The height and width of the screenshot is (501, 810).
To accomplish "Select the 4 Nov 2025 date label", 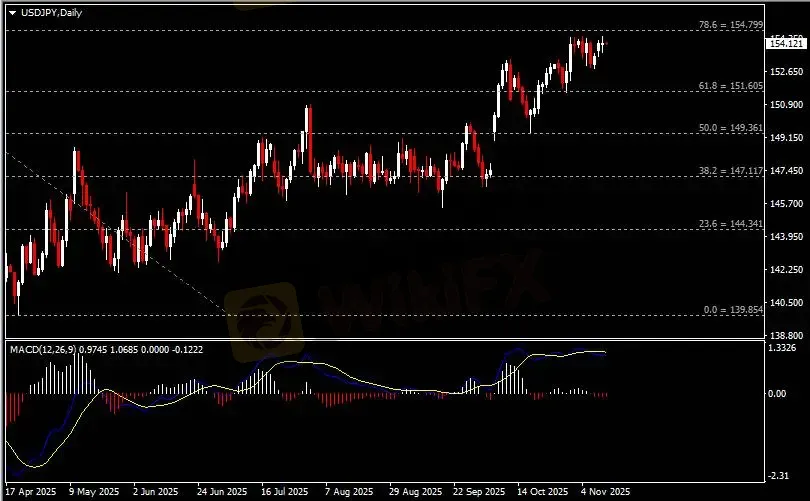I will click(606, 492).
